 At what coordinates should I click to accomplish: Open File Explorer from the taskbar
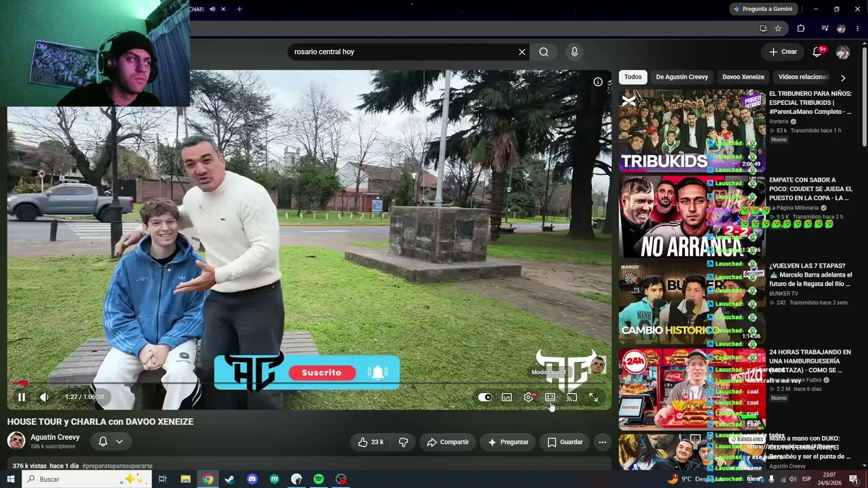185,479
